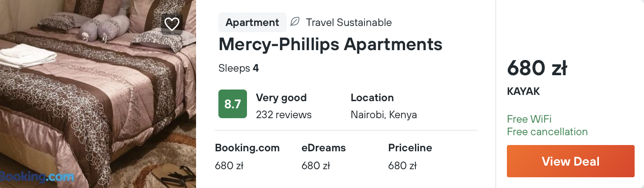This screenshot has width=644, height=188.
Task: Select the eDreams provider offer
Action: tap(323, 148)
